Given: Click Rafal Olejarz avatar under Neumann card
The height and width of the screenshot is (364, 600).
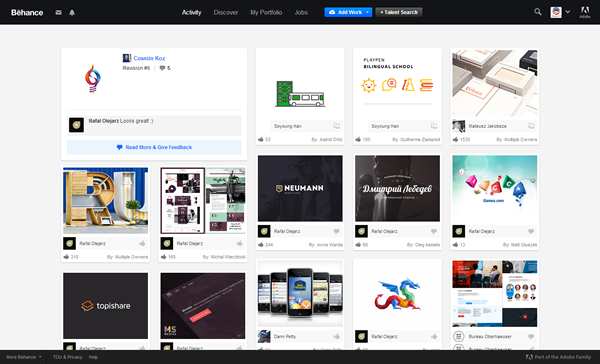Looking at the screenshot, I should (264, 231).
